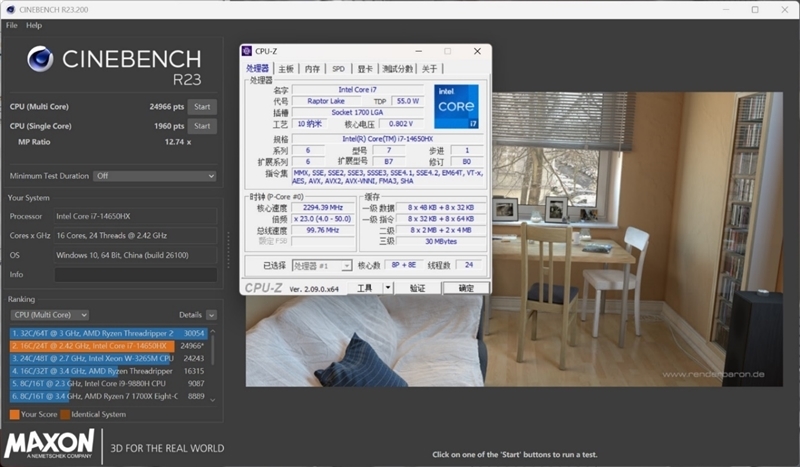Click the Intel Core i7 badge in CPU-Z
This screenshot has height=467, width=800.
pos(456,106)
